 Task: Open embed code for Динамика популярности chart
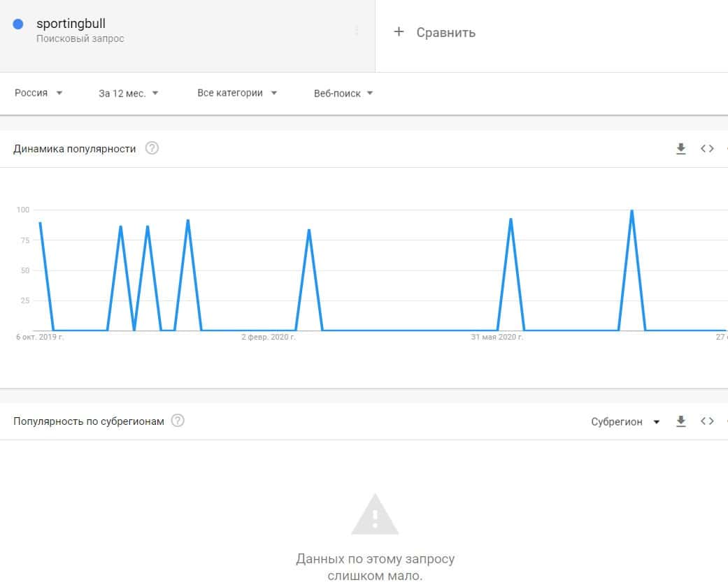[707, 148]
